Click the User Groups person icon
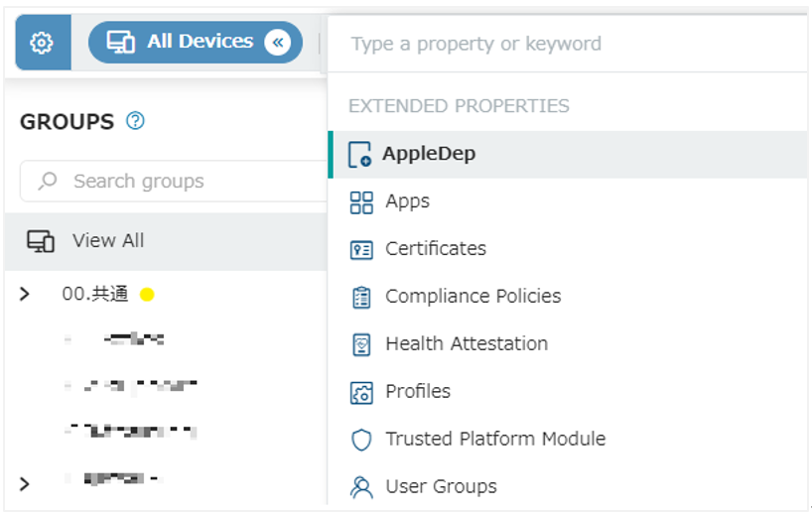The image size is (812, 516). (x=361, y=487)
